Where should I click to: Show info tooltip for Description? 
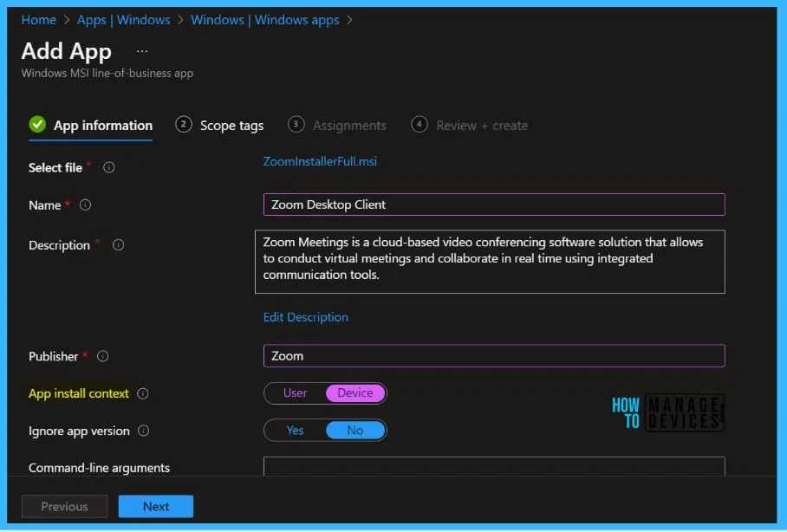coord(119,245)
